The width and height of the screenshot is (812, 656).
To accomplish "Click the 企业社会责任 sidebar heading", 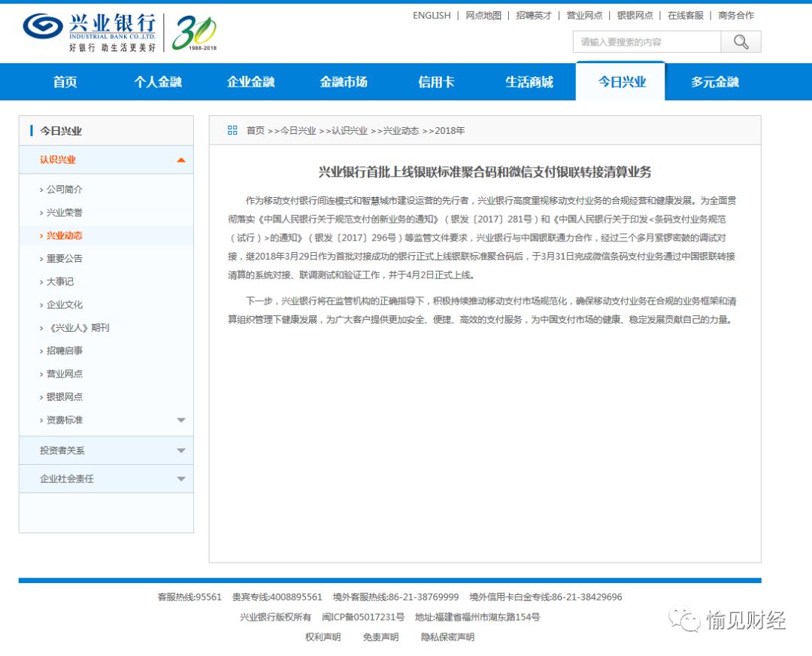I will 67,478.
